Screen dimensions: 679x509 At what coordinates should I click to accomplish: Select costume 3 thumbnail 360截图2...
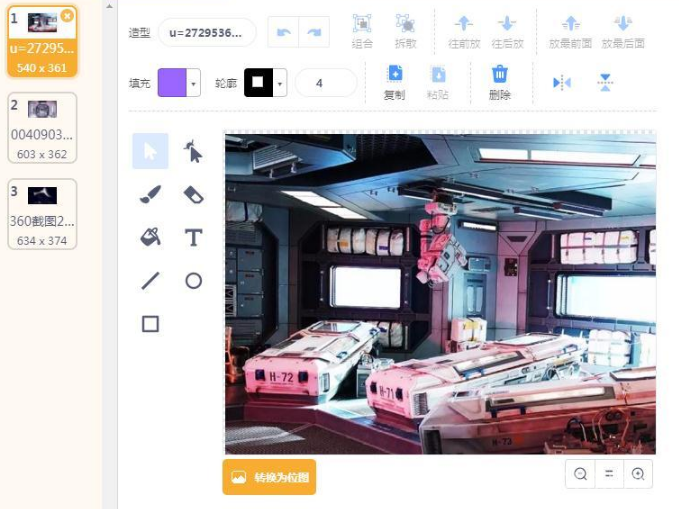[x=42, y=214]
